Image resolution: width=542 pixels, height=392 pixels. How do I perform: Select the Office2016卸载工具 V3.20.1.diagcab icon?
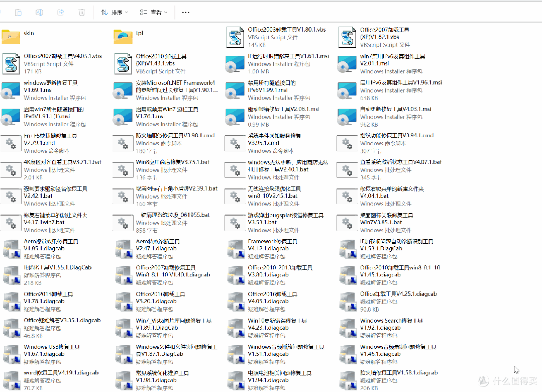(124, 302)
